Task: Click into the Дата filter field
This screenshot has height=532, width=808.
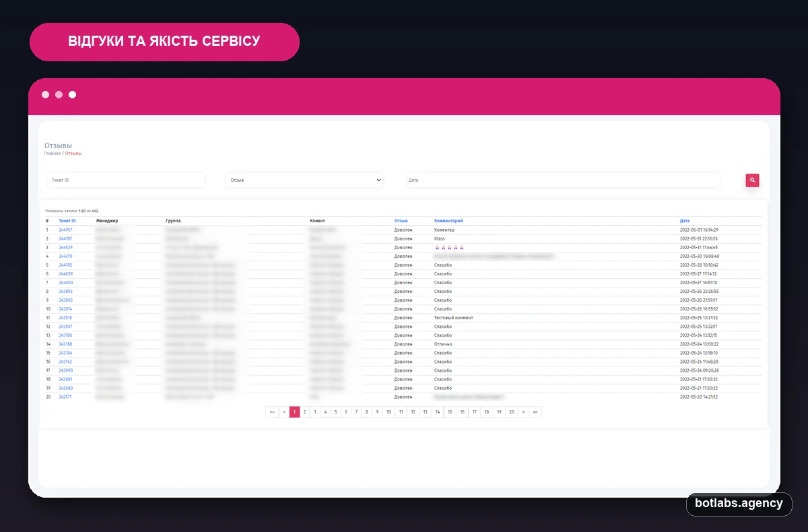Action: click(563, 180)
